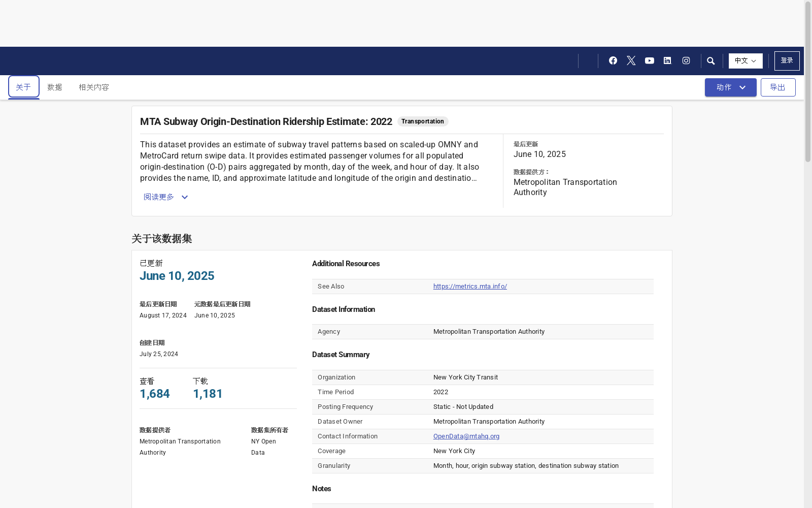
Task: Click the 1,684 views count
Action: [155, 394]
